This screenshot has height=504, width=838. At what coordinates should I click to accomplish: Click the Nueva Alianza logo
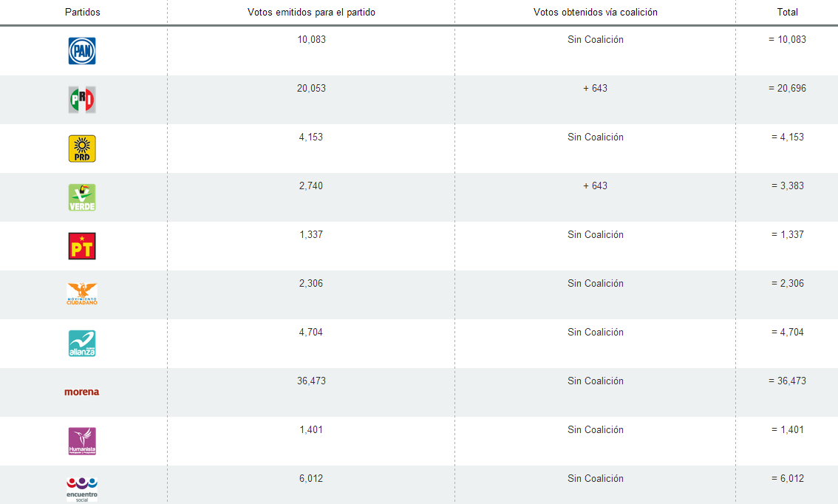[82, 343]
